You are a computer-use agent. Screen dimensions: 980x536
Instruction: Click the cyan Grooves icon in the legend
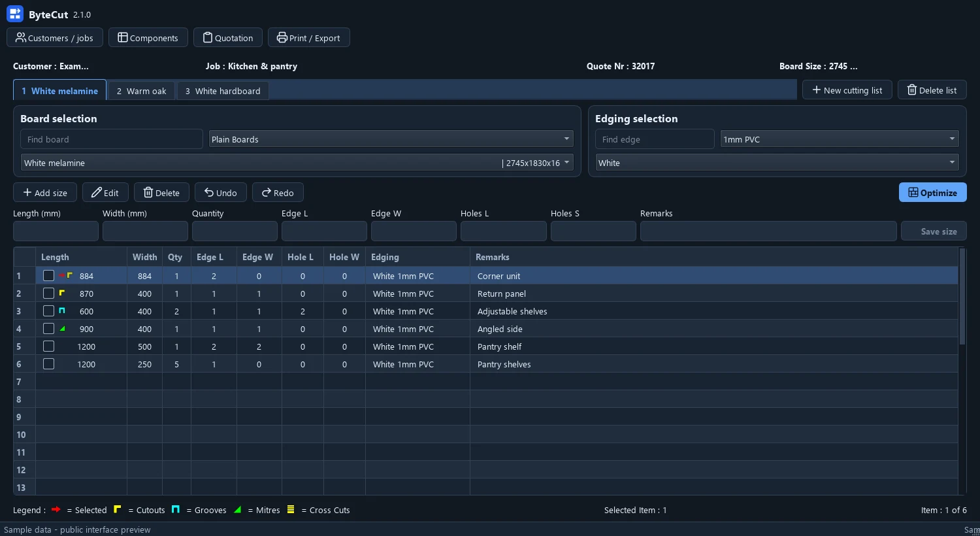(176, 509)
